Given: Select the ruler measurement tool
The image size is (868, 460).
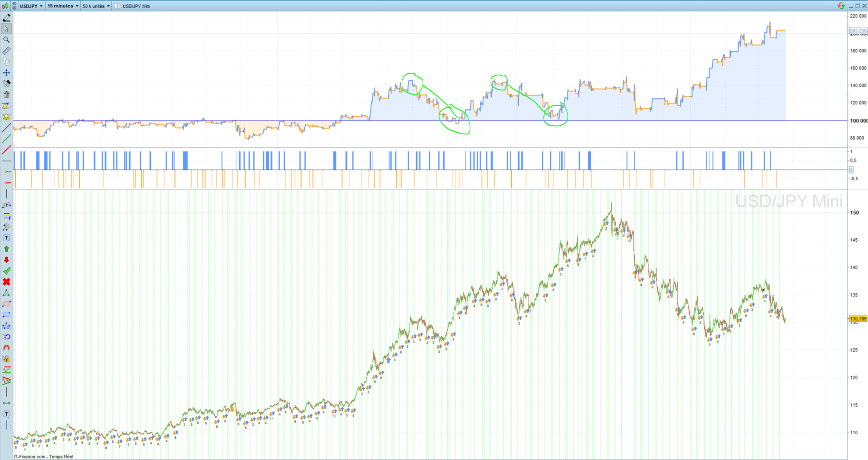Looking at the screenshot, I should 6,51.
